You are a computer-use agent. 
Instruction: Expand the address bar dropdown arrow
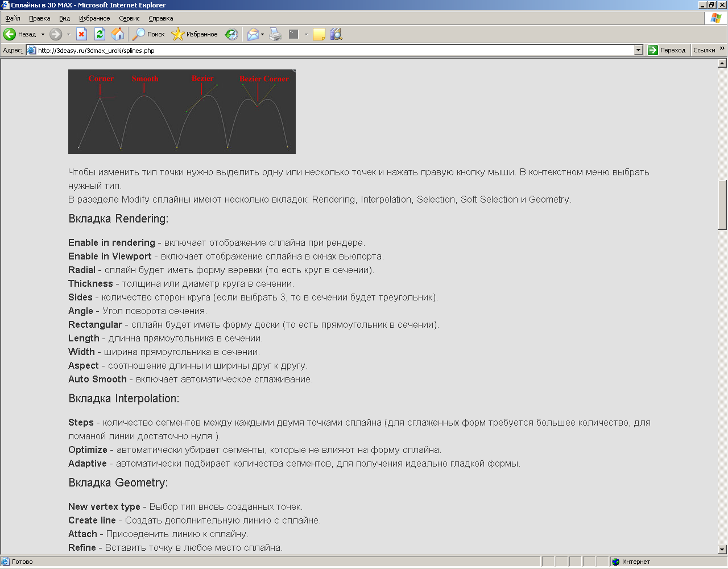click(x=638, y=50)
